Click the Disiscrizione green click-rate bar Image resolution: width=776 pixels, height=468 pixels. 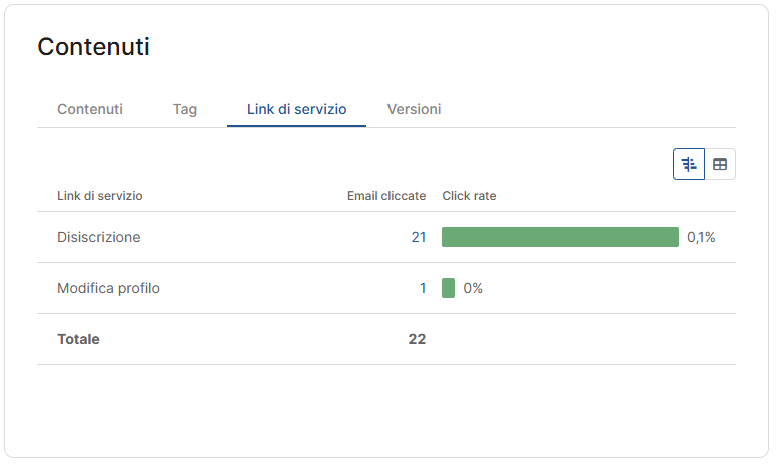click(560, 237)
